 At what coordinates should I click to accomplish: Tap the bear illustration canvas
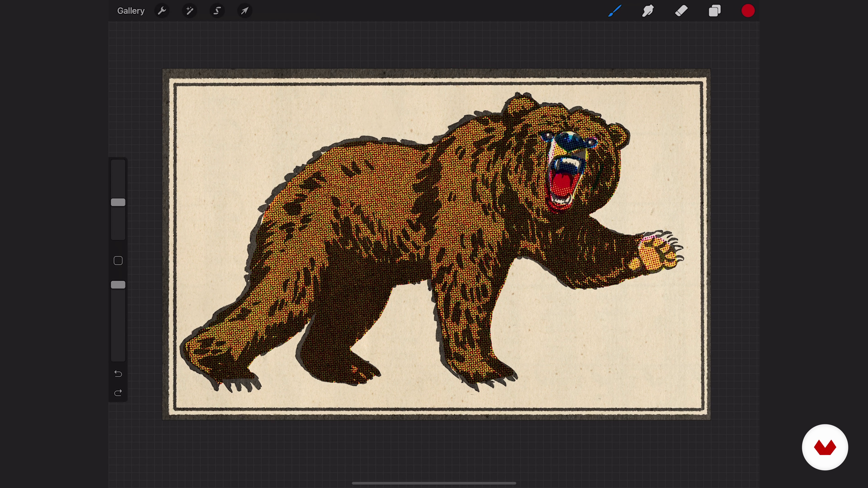436,244
